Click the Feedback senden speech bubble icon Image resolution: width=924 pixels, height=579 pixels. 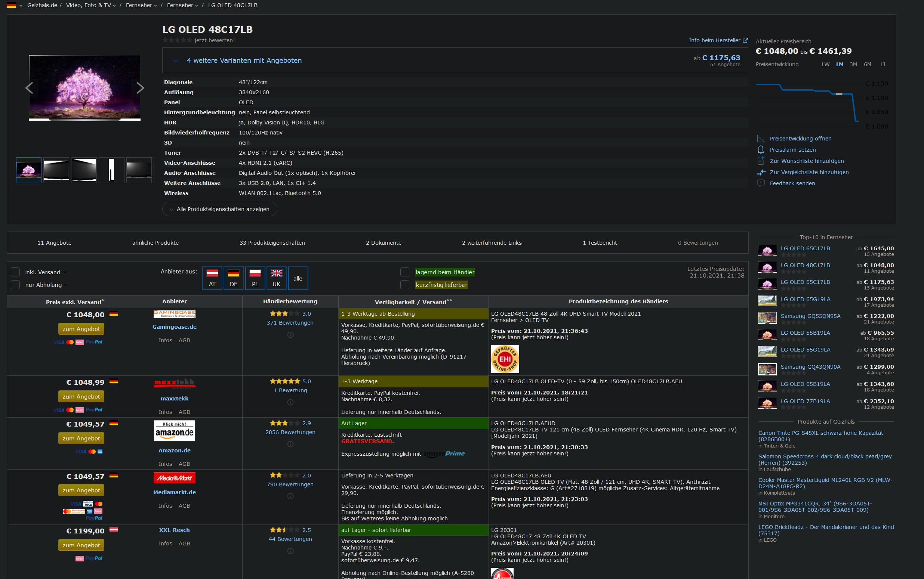tap(761, 183)
